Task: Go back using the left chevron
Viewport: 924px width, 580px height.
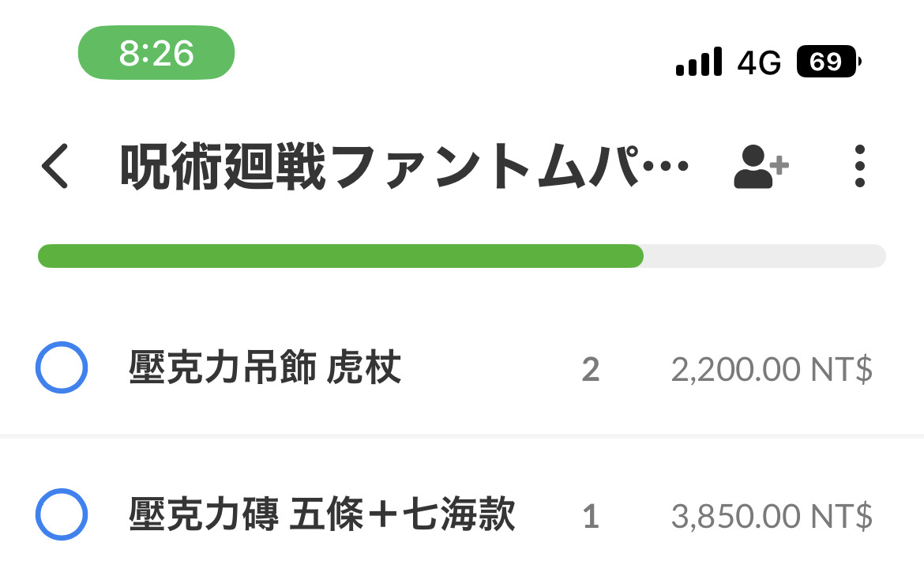Action: [x=54, y=166]
